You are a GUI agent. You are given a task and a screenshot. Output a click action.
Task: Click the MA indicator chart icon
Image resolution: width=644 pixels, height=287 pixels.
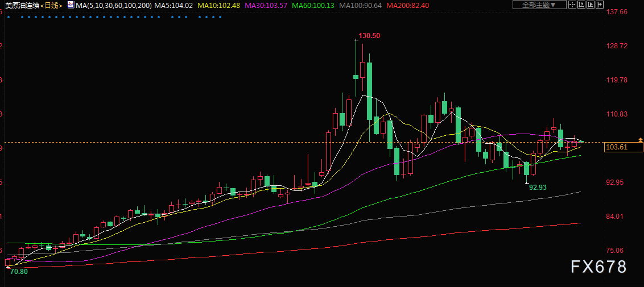click(71, 5)
